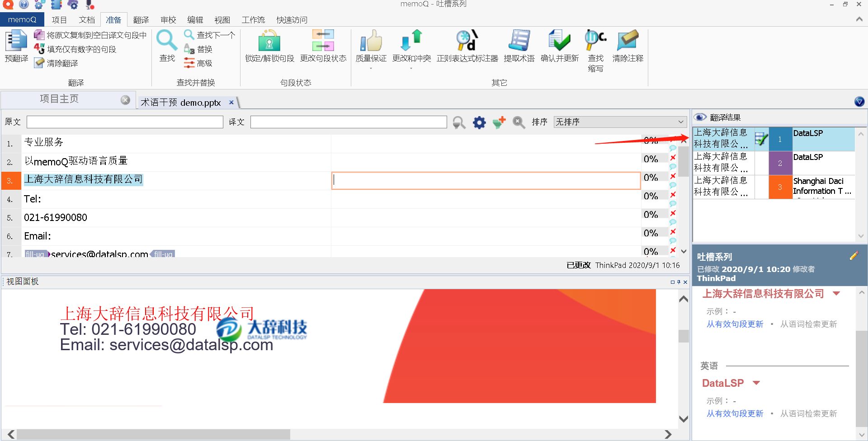
Task: Click translation results list down arrow
Action: tap(861, 236)
